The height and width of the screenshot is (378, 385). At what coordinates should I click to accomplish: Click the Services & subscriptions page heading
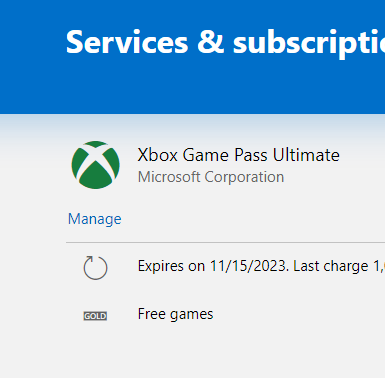point(225,43)
